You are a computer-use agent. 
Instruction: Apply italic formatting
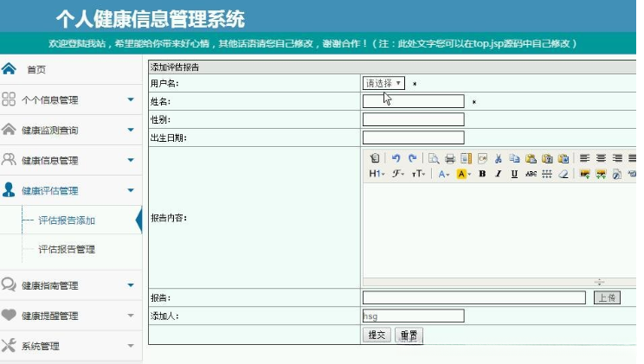tap(499, 174)
